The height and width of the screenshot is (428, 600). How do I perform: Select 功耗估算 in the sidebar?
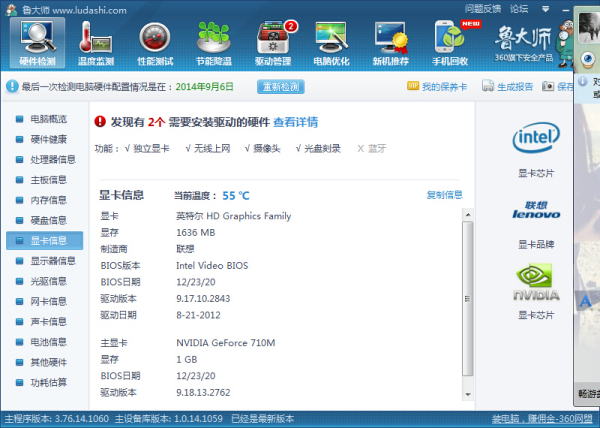[x=44, y=382]
